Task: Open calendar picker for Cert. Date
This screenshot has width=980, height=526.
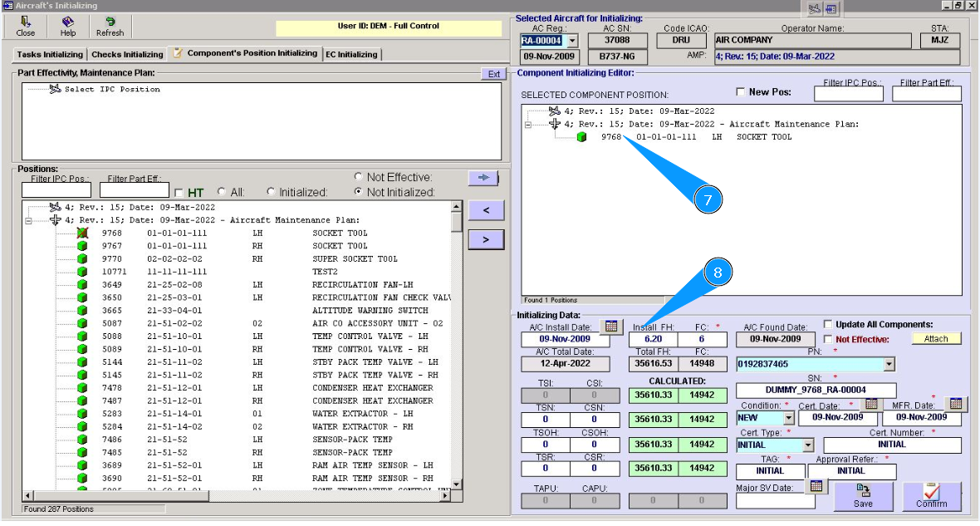Action: click(871, 404)
